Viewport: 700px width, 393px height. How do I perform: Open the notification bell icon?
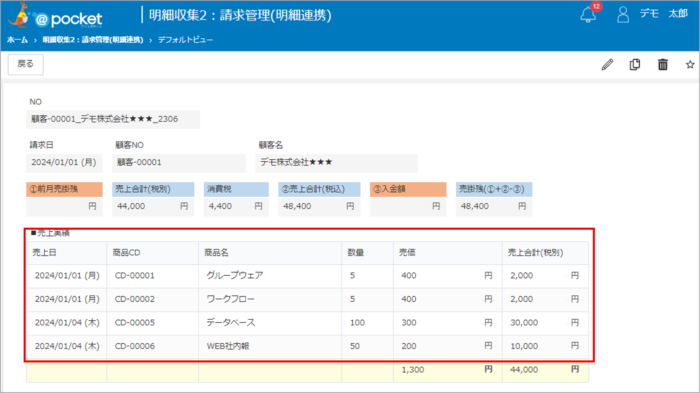tap(588, 16)
